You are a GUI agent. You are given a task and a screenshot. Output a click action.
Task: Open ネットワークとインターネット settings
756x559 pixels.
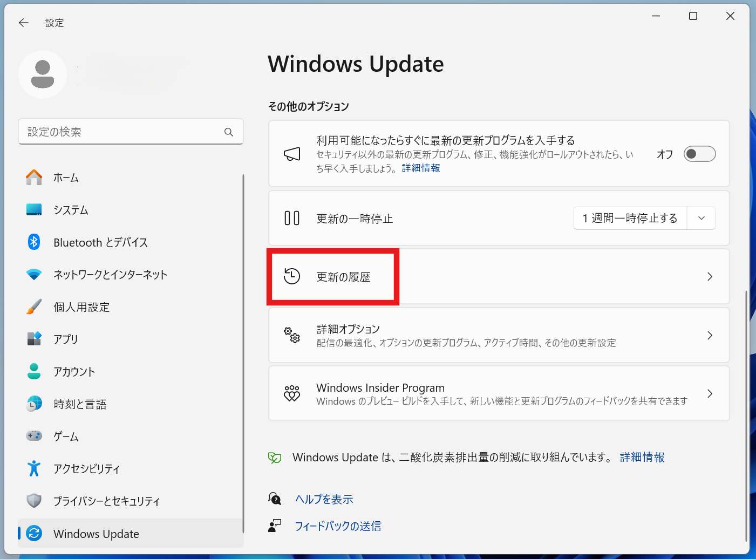[131, 275]
